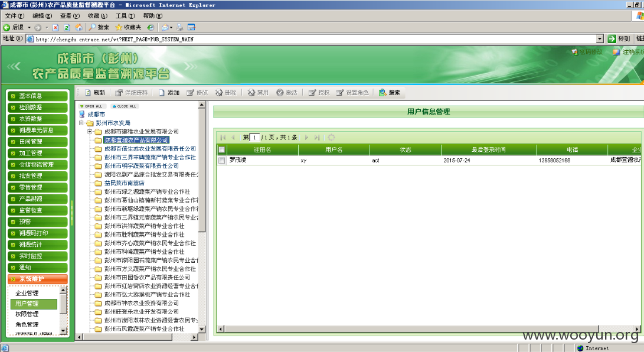Open 角色管理 in the system maintenance submenu
This screenshot has height=352, width=644.
(27, 324)
